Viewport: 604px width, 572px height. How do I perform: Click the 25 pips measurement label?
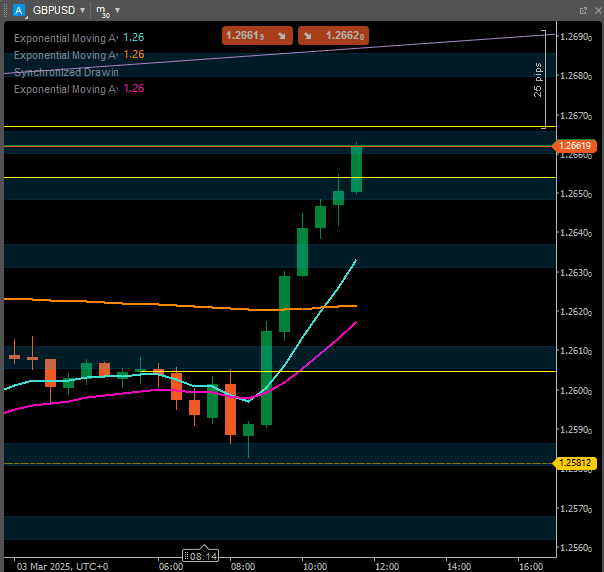(x=538, y=80)
